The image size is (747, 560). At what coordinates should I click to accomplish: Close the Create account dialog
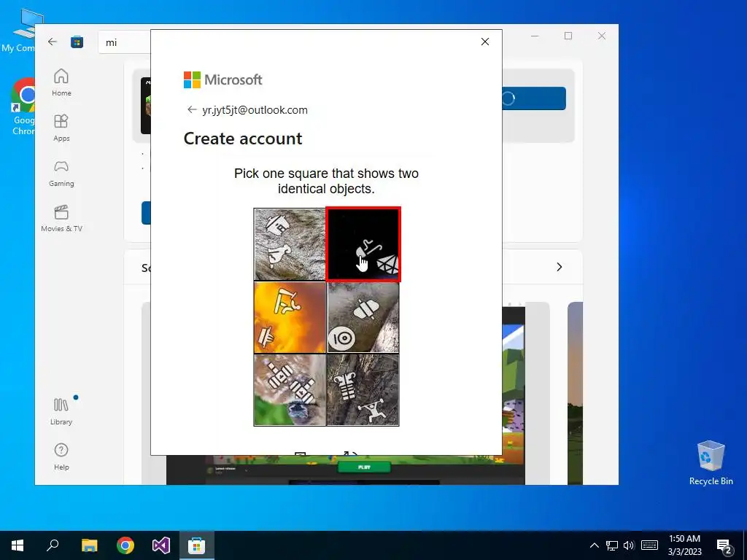[485, 42]
